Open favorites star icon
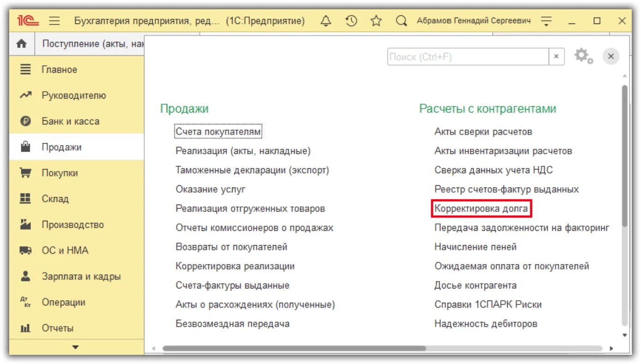The height and width of the screenshot is (364, 641). [x=377, y=21]
